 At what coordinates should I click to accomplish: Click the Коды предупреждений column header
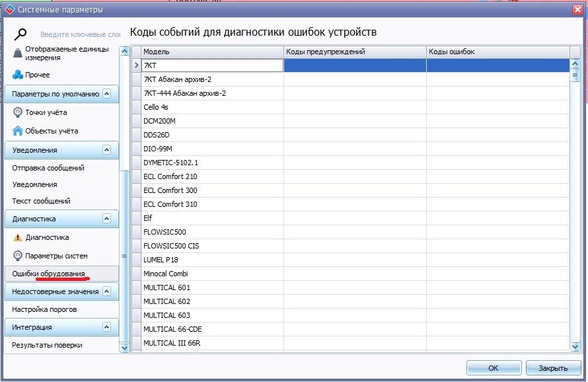click(x=355, y=52)
